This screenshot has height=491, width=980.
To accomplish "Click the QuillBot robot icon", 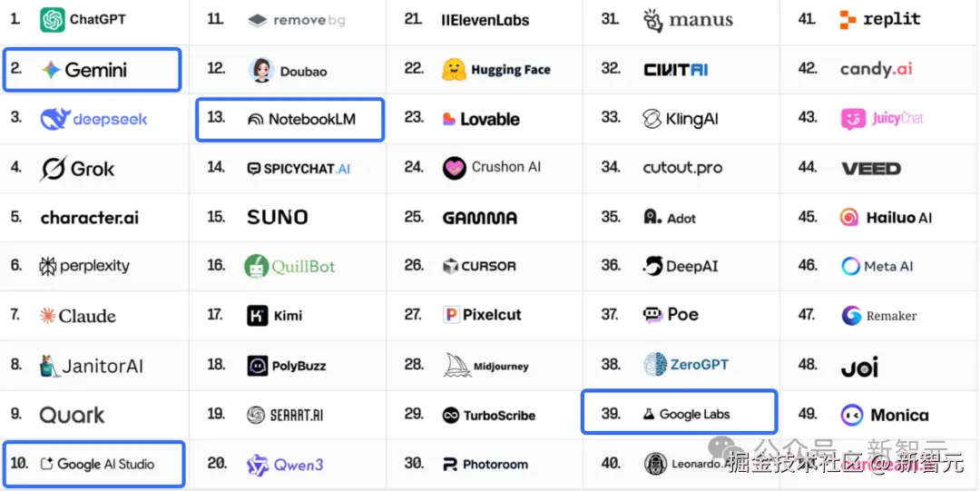I will tap(257, 266).
